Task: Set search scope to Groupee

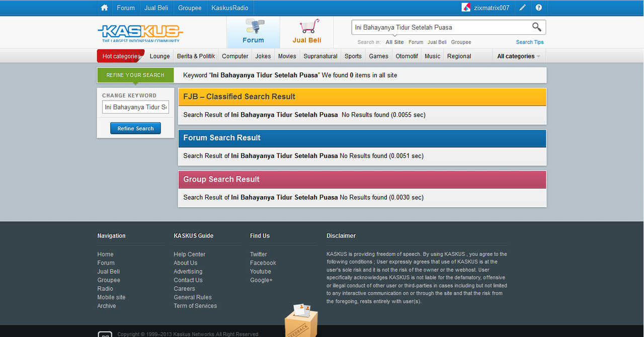Action: pyautogui.click(x=461, y=42)
